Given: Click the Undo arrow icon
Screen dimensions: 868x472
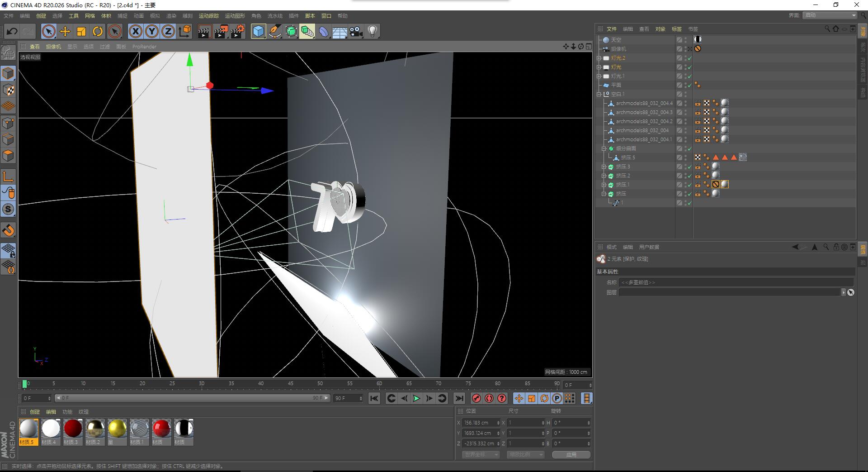Looking at the screenshot, I should [x=12, y=31].
